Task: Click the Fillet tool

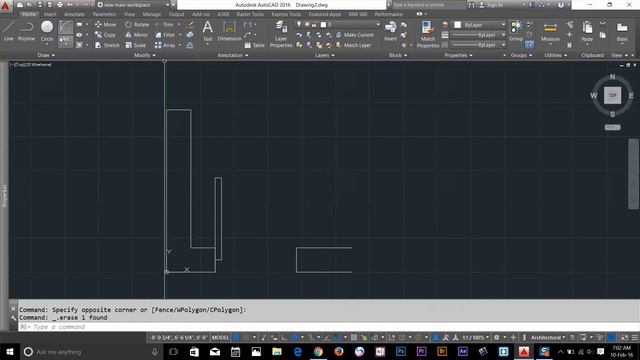Action: click(165, 35)
